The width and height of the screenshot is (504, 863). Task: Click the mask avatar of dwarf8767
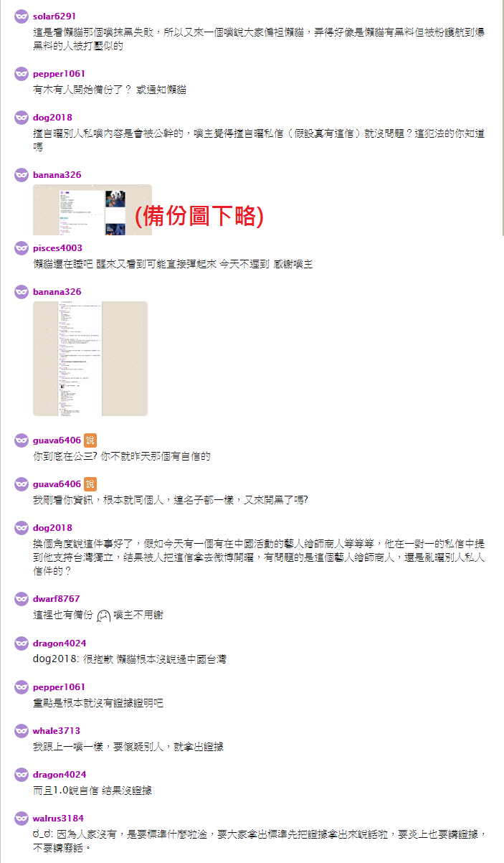coord(22,599)
